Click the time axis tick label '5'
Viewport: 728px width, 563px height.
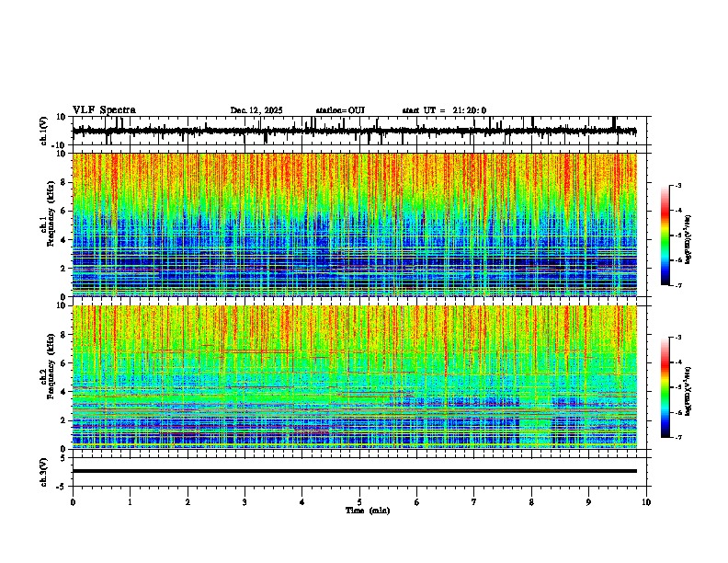359,502
